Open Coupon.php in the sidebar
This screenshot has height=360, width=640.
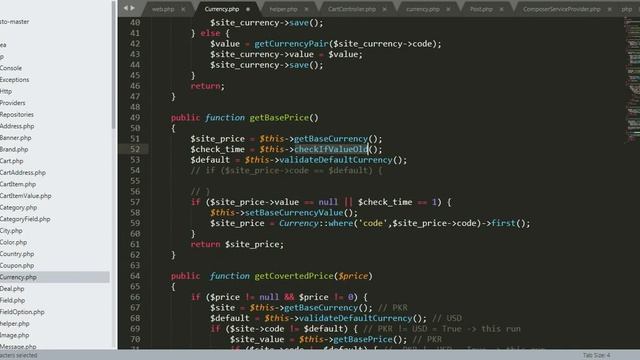coord(17,266)
